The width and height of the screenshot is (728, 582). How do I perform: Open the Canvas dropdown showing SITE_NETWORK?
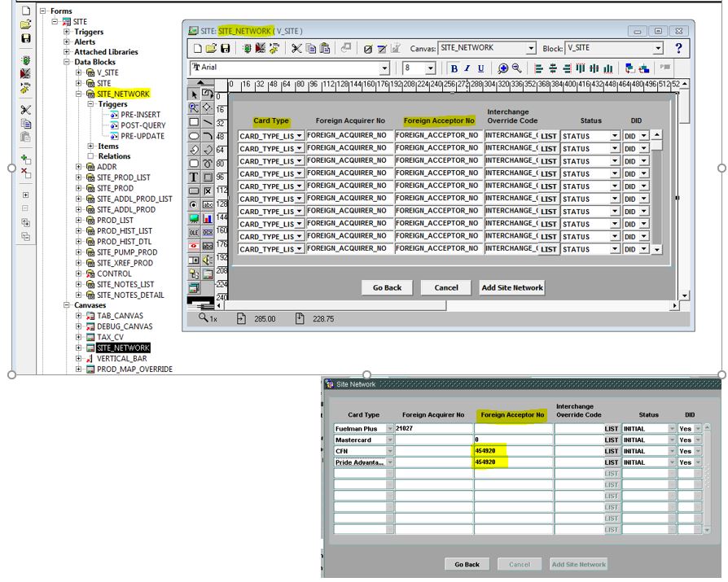531,49
